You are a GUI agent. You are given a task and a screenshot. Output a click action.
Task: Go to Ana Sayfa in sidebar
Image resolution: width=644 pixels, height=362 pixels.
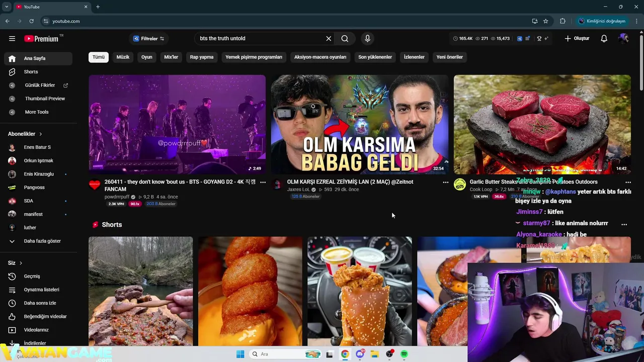click(38, 58)
